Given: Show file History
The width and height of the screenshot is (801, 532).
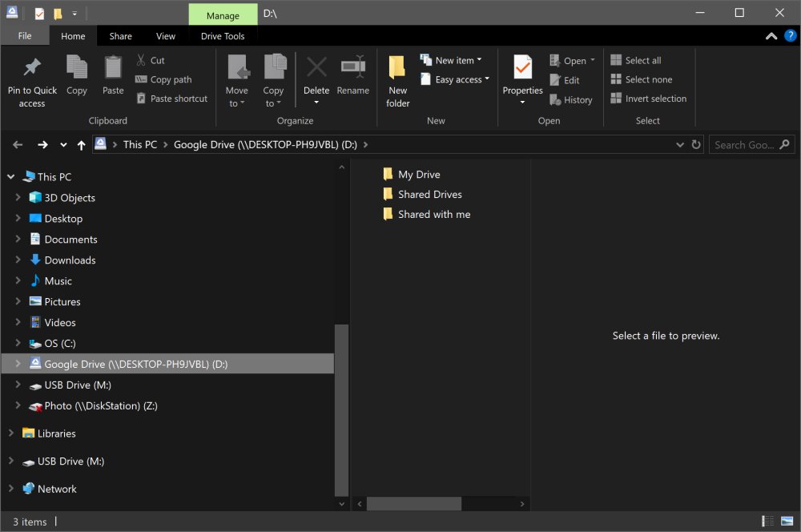Looking at the screenshot, I should (x=571, y=99).
